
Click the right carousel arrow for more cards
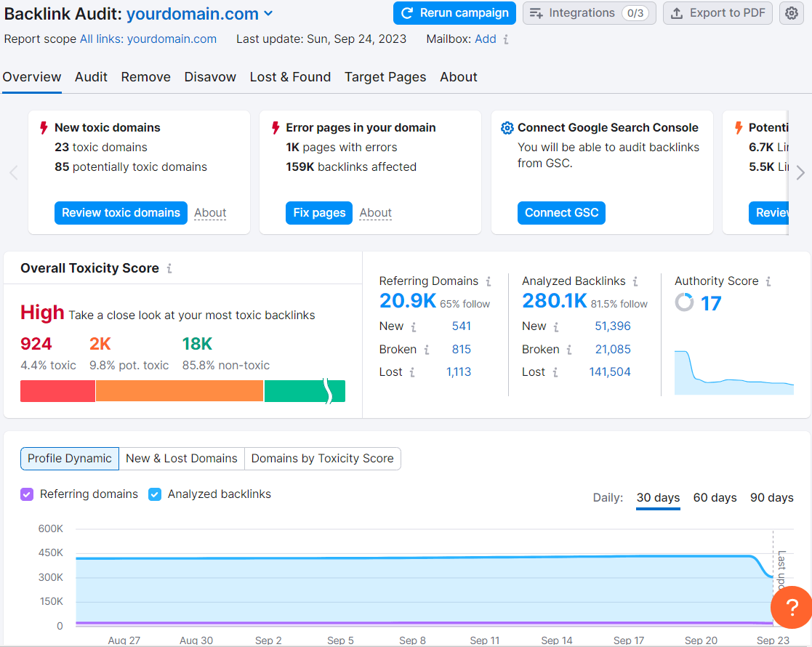[800, 172]
